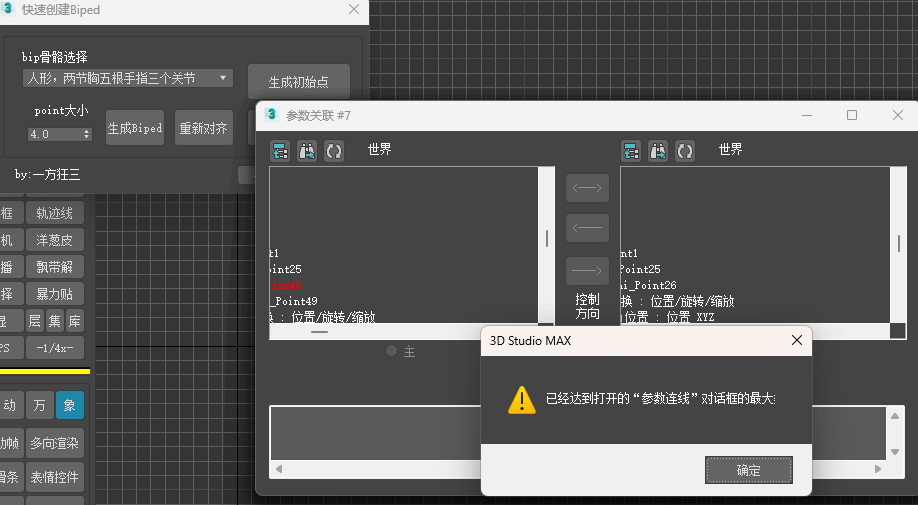
Task: Click the right panel tree view icon
Action: pyautogui.click(x=631, y=151)
